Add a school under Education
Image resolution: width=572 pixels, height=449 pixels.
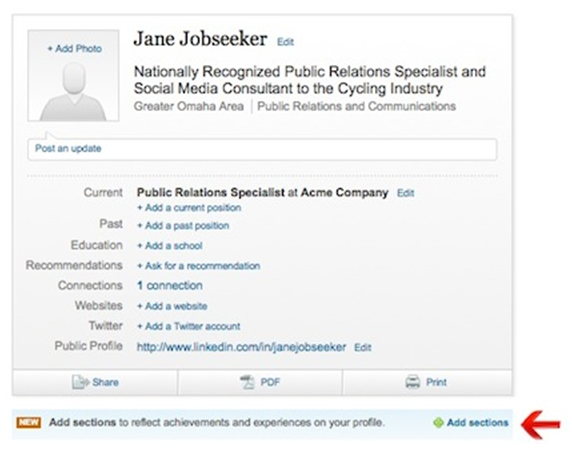tap(170, 245)
